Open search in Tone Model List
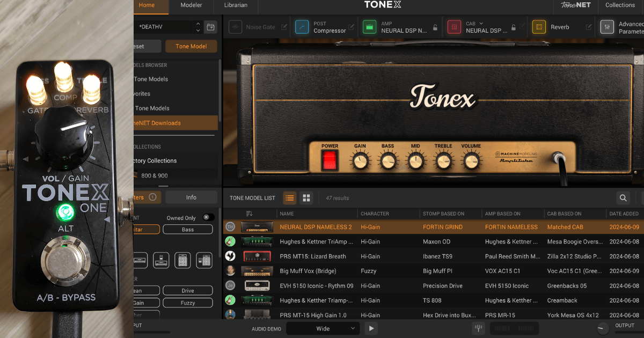The image size is (644, 338). pyautogui.click(x=623, y=198)
